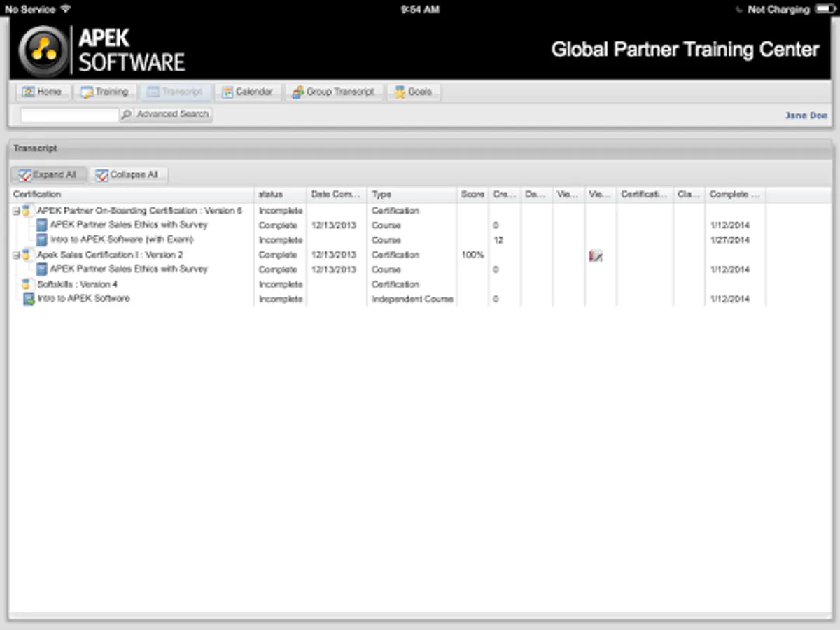Click the 100% score cell
This screenshot has width=840, height=630.
pyautogui.click(x=472, y=255)
